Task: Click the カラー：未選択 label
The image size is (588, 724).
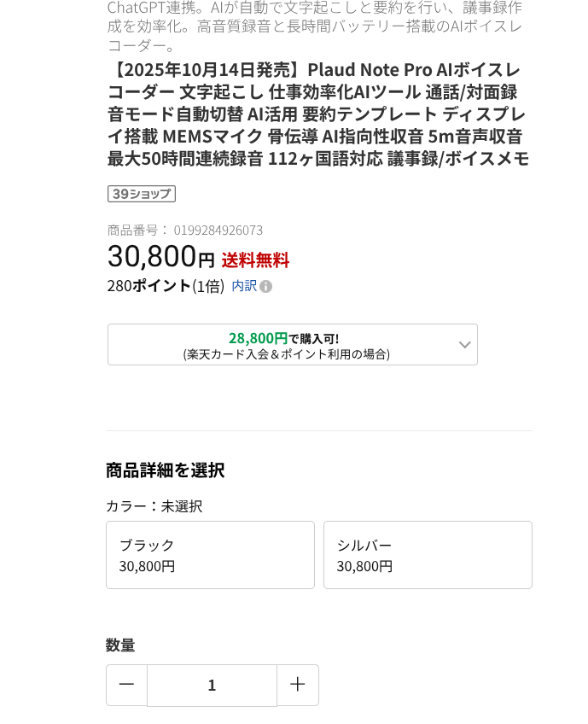Action: (x=154, y=506)
